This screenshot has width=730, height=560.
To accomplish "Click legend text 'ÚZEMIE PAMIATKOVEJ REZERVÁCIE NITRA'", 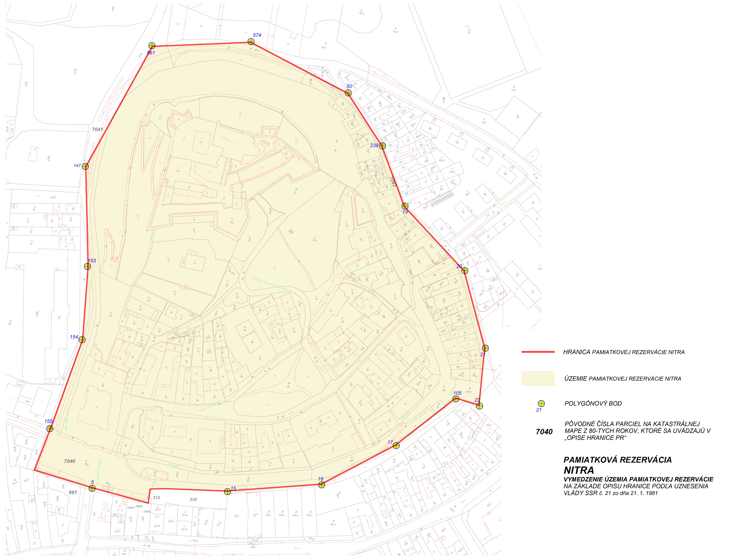I will [x=623, y=379].
